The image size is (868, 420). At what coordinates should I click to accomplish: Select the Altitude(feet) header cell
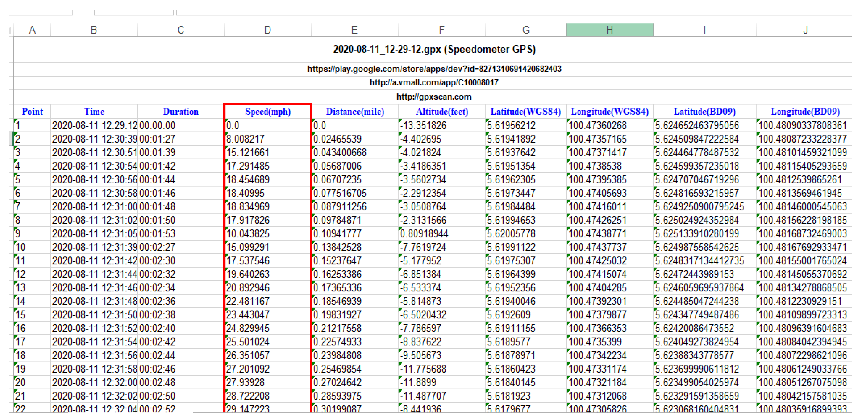tap(441, 112)
